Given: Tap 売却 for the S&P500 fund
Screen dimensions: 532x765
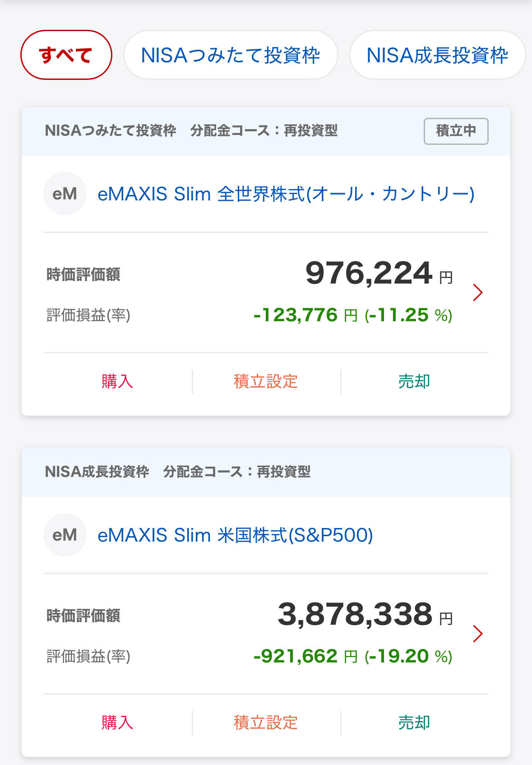Looking at the screenshot, I should point(414,723).
